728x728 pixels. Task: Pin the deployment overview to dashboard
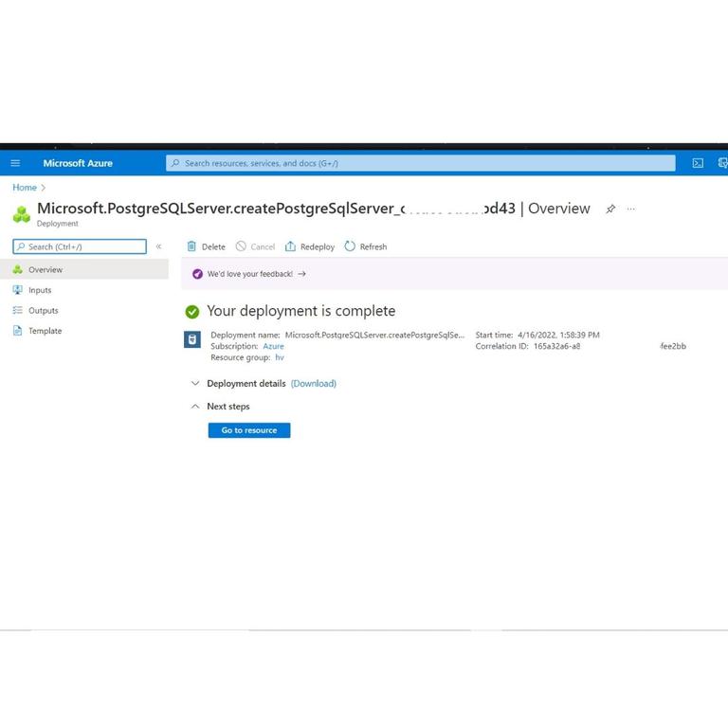tap(610, 209)
